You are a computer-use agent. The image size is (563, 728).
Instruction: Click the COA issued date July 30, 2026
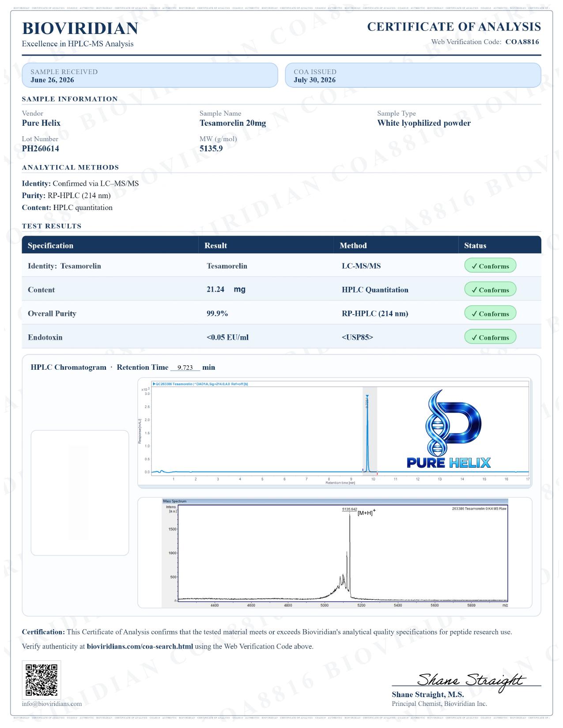(x=314, y=80)
